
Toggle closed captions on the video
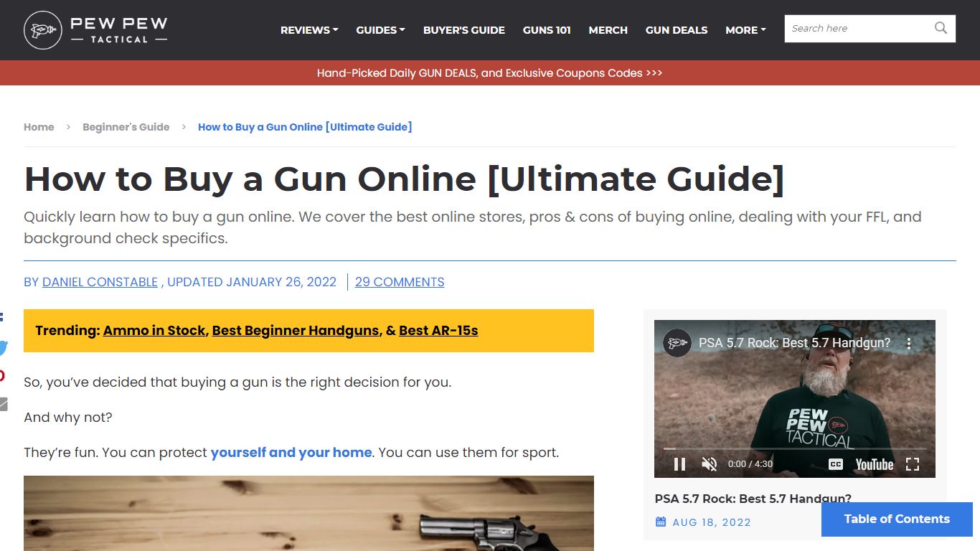(x=836, y=464)
